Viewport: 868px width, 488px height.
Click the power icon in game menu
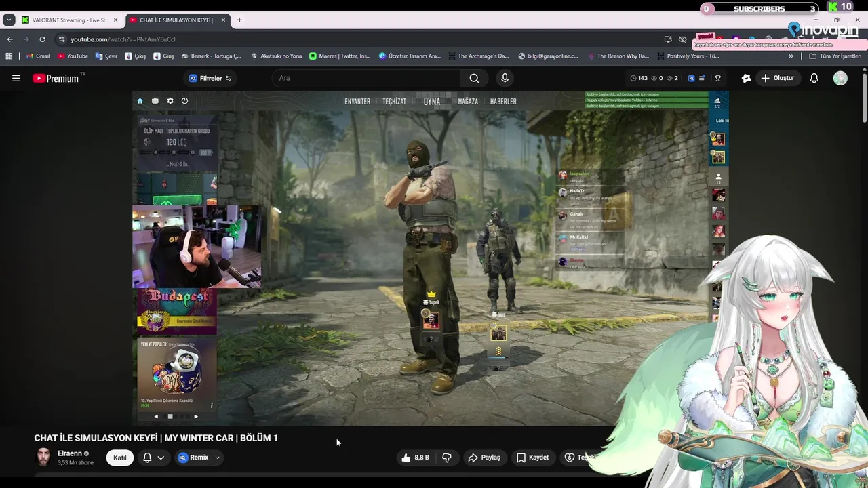coord(184,101)
